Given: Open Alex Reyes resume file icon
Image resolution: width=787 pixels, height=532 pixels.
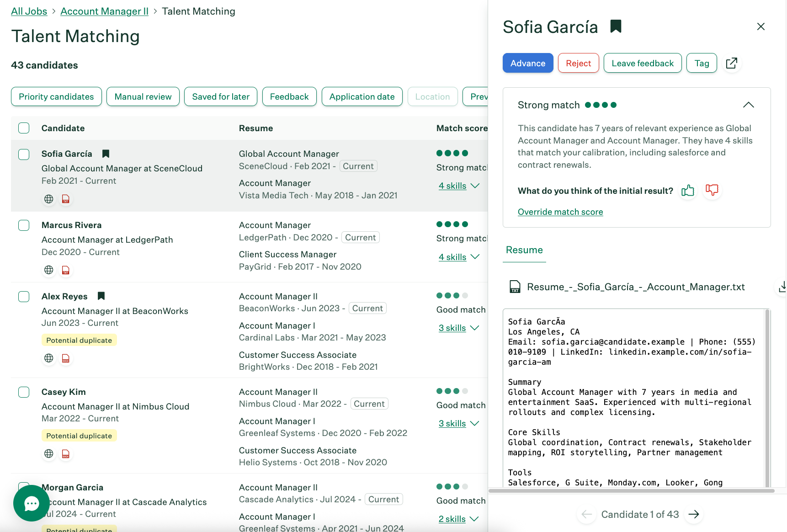Looking at the screenshot, I should [x=66, y=358].
